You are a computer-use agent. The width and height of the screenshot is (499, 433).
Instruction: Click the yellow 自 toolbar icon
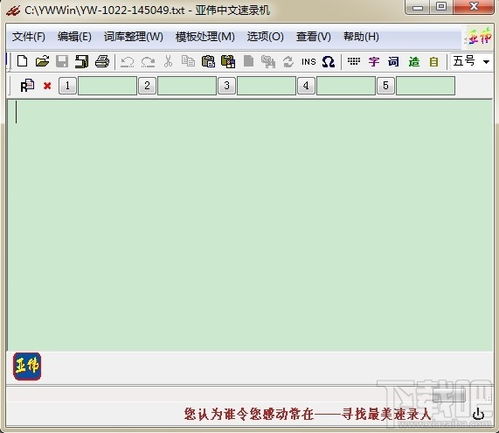(434, 62)
